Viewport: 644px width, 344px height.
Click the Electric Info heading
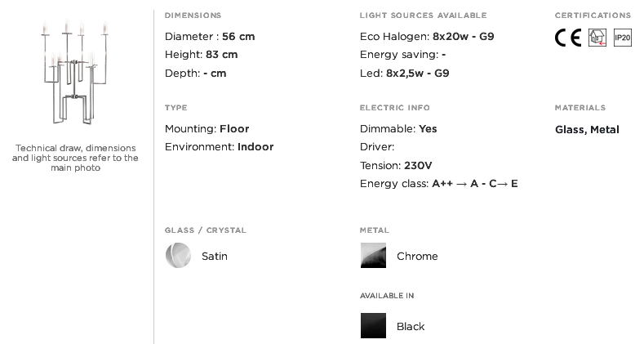coord(395,108)
